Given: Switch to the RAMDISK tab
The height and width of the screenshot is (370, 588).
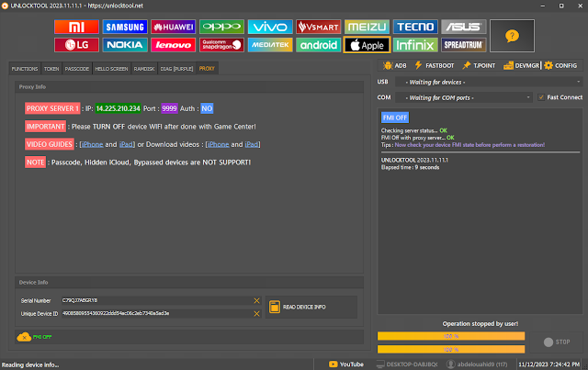Looking at the screenshot, I should pyautogui.click(x=144, y=69).
